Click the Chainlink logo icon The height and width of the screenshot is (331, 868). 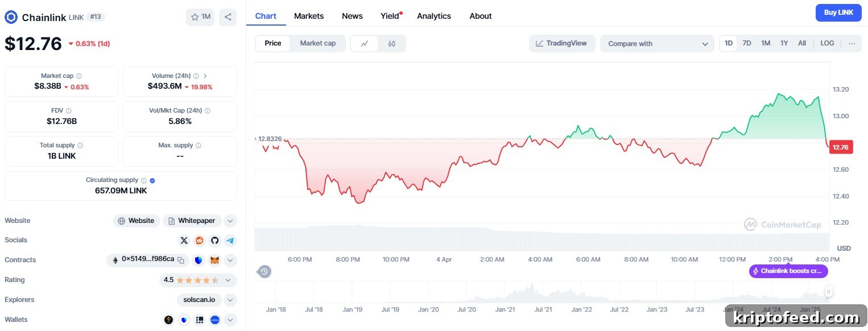11,17
